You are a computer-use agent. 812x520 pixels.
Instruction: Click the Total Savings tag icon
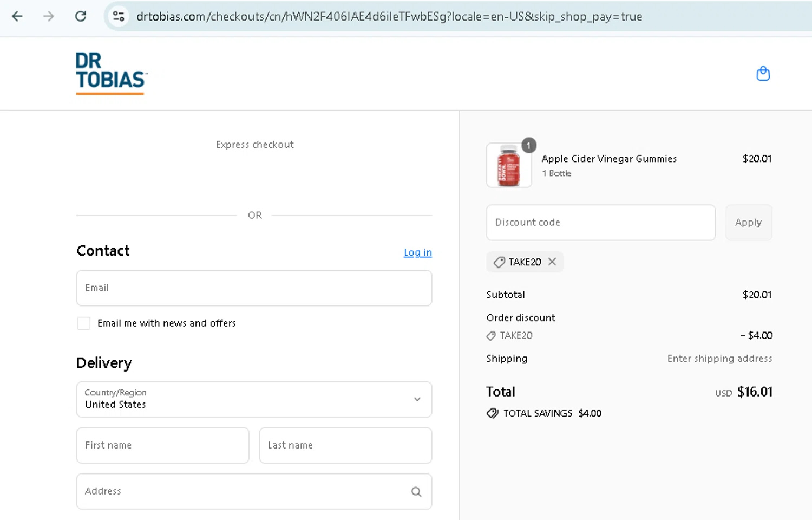click(x=493, y=413)
